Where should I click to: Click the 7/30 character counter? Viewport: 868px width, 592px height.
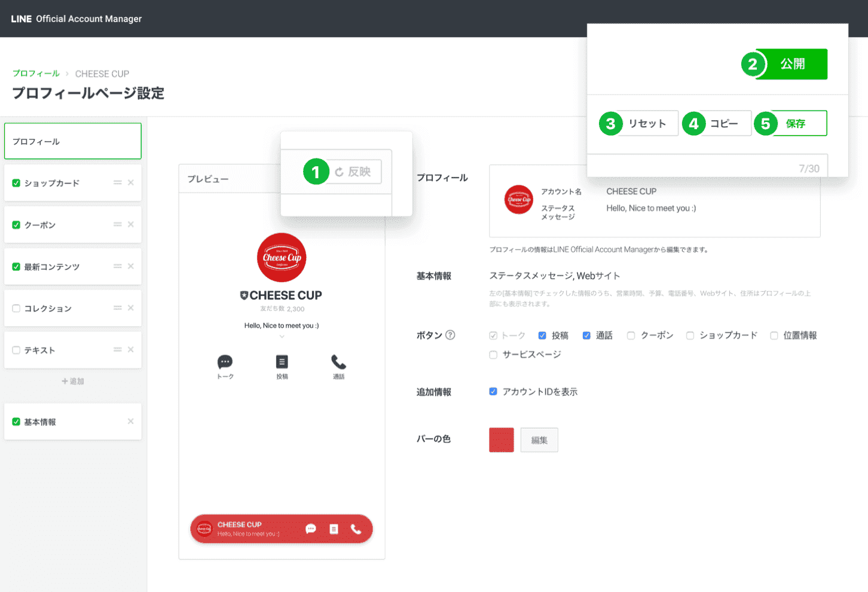pos(809,169)
